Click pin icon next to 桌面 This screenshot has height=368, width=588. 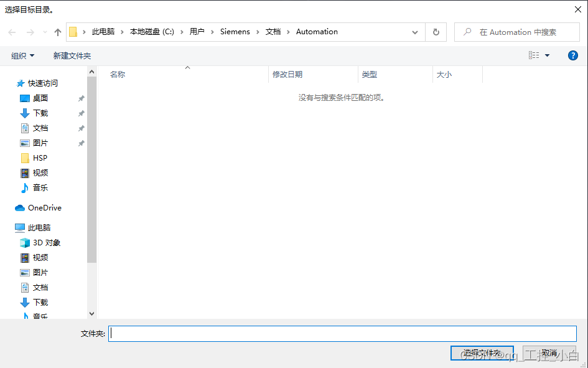click(x=81, y=98)
